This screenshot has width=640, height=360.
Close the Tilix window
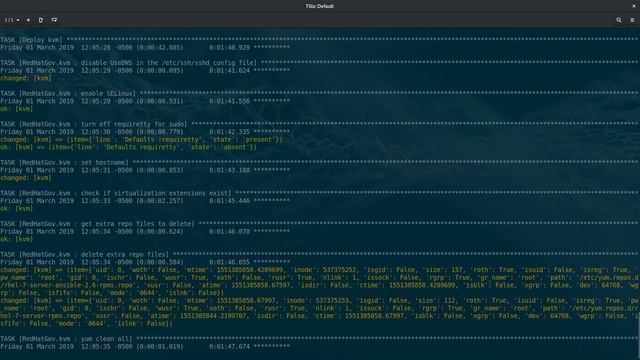point(634,6)
